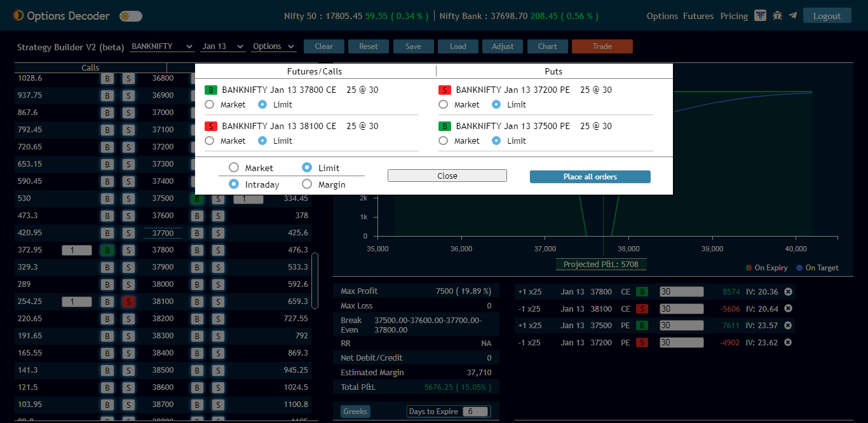Click call Buy for strike 37000

click(107, 113)
